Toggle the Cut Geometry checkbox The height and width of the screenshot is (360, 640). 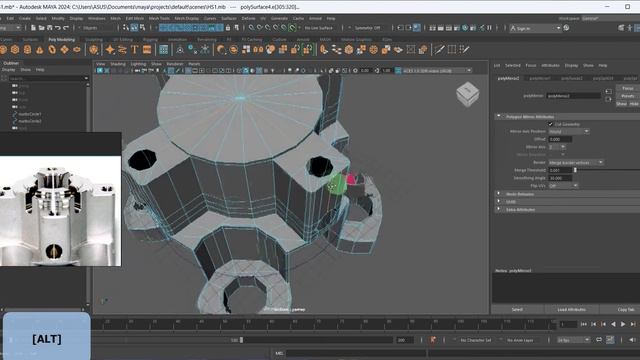(550, 124)
